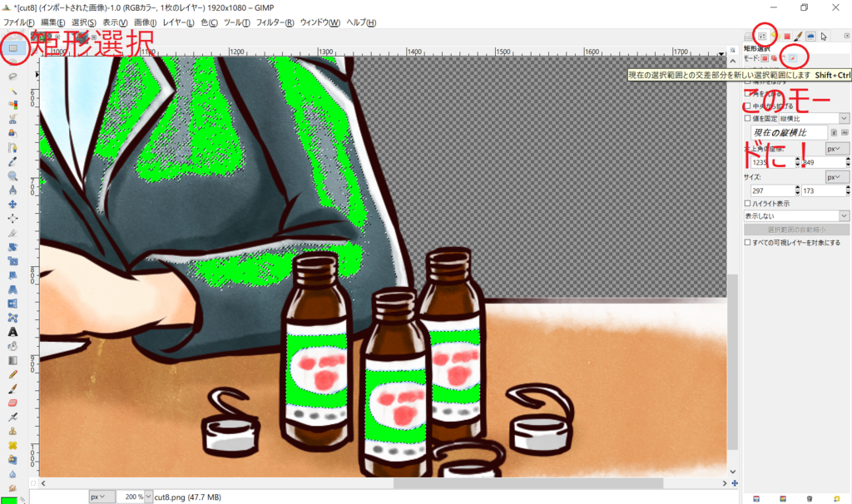Set landscape orientation for aspect ratio

[x=845, y=132]
